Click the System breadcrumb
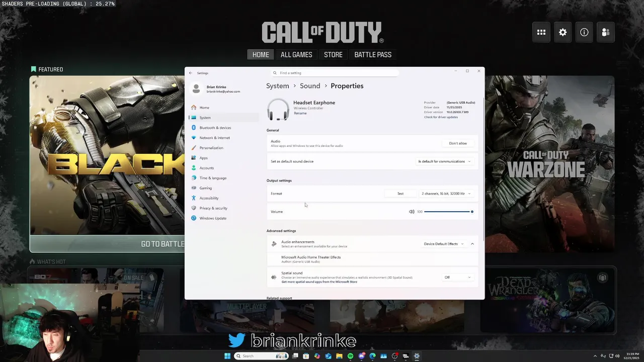644x362 pixels. [x=278, y=86]
